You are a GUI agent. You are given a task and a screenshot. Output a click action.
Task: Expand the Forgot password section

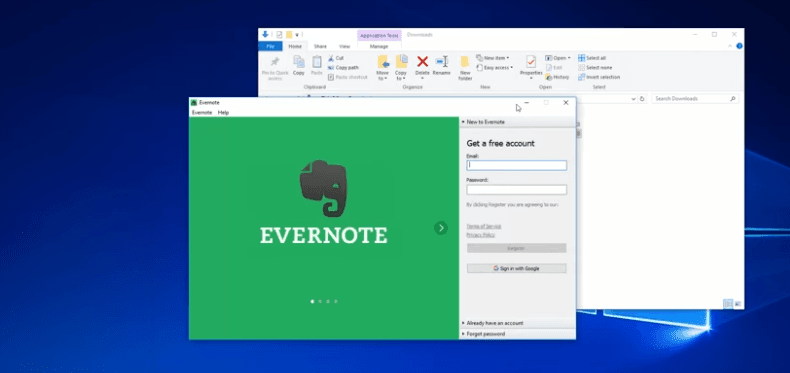click(517, 334)
